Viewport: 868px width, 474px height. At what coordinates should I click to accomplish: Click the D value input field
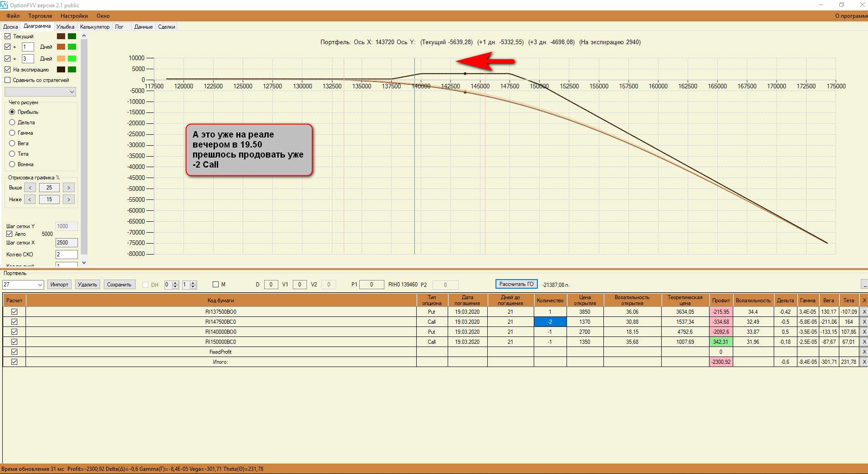271,285
